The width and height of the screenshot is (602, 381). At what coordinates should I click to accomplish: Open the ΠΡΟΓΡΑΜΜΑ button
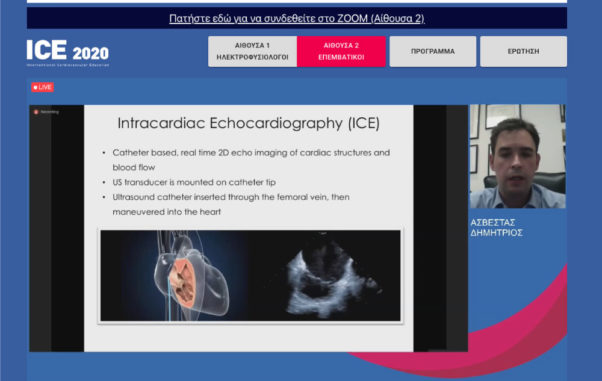433,51
